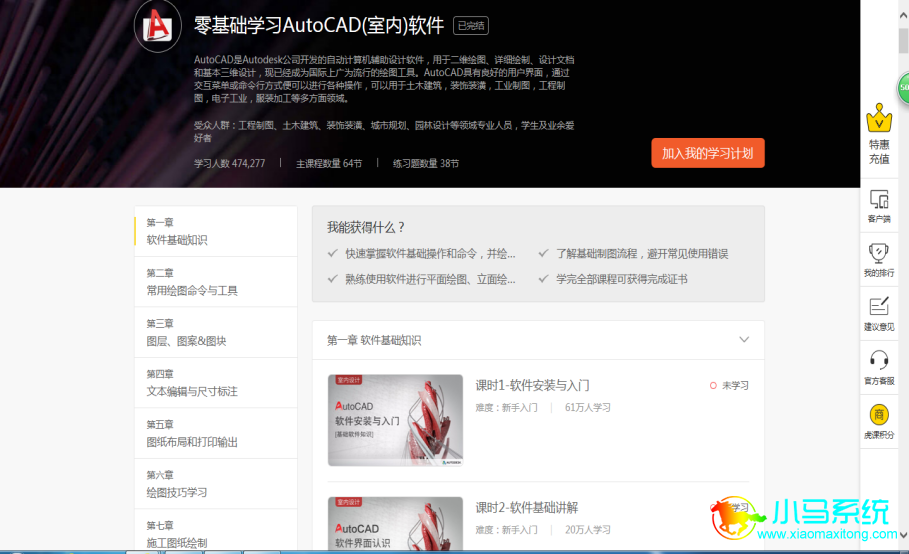
Task: Click the course title 零基础学习AutoCAD(室内)软件
Action: point(319,25)
